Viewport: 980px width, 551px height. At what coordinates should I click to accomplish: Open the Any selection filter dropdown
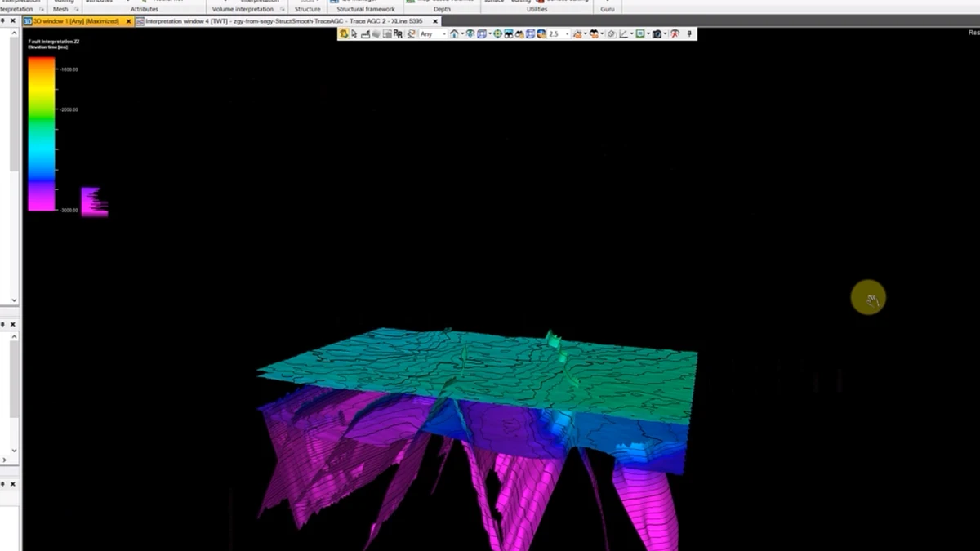point(434,34)
